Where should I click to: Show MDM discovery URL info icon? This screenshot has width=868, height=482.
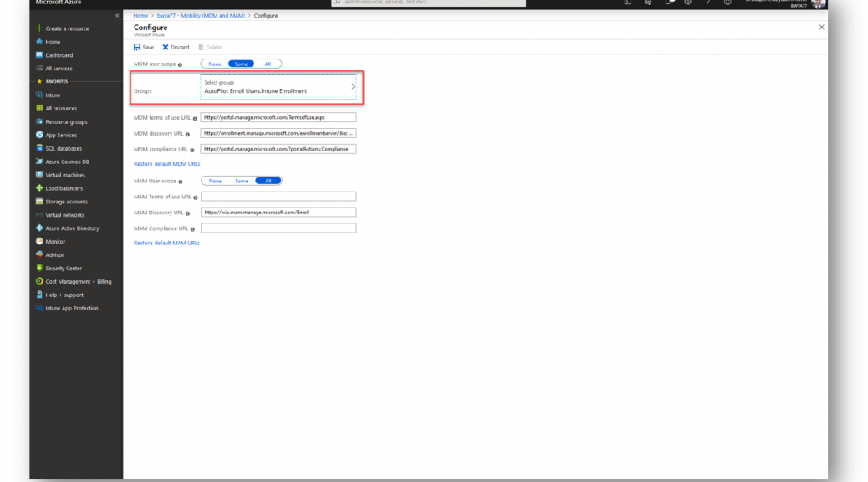(x=187, y=134)
